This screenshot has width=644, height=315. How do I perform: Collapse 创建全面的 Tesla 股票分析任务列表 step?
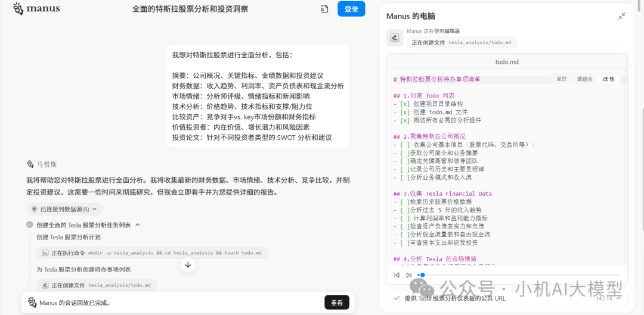[138, 224]
